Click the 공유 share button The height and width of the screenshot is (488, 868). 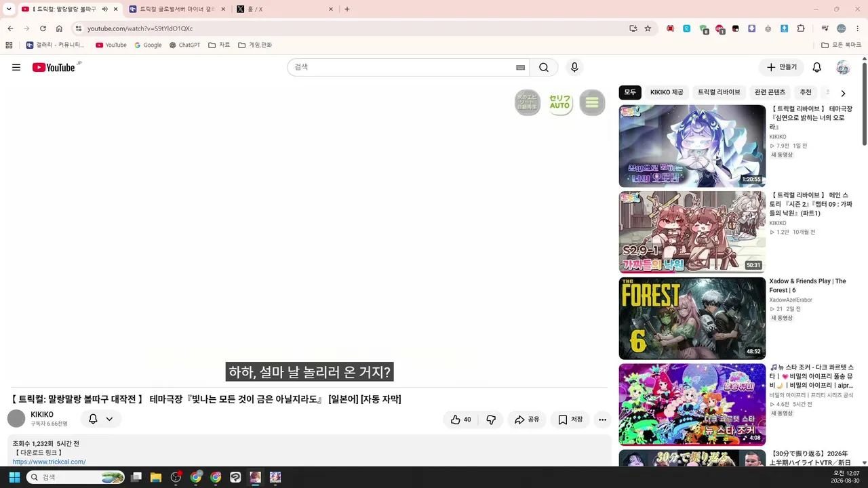point(527,420)
